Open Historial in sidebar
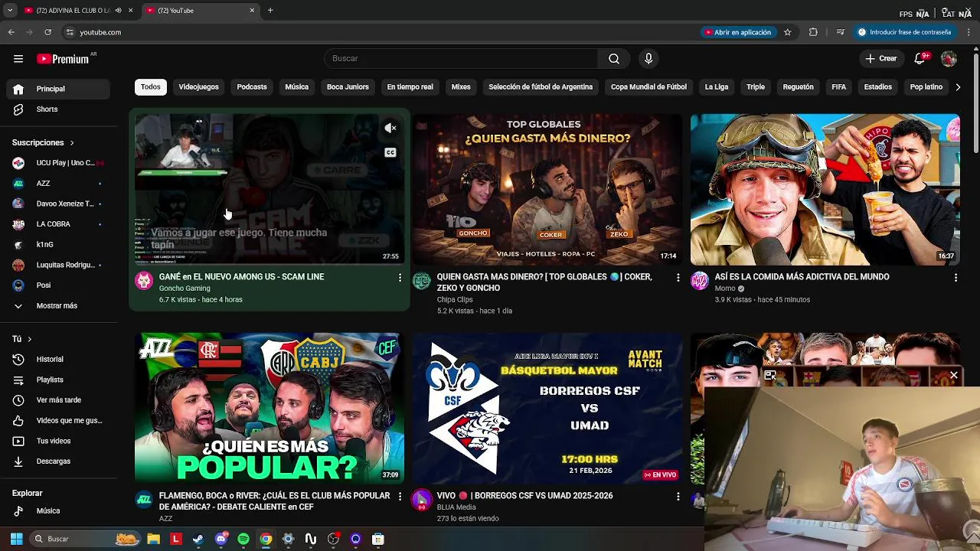980x551 pixels. click(58, 360)
